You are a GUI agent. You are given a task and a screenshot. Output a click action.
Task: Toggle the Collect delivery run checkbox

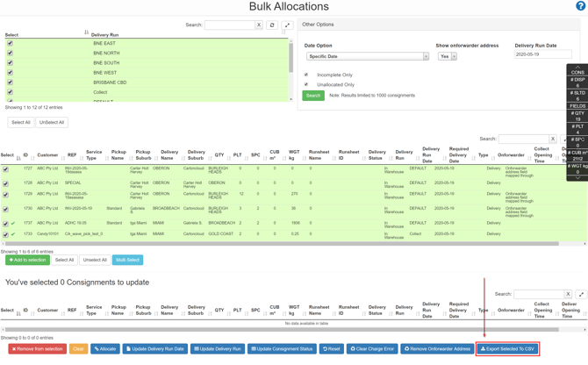pos(11,92)
